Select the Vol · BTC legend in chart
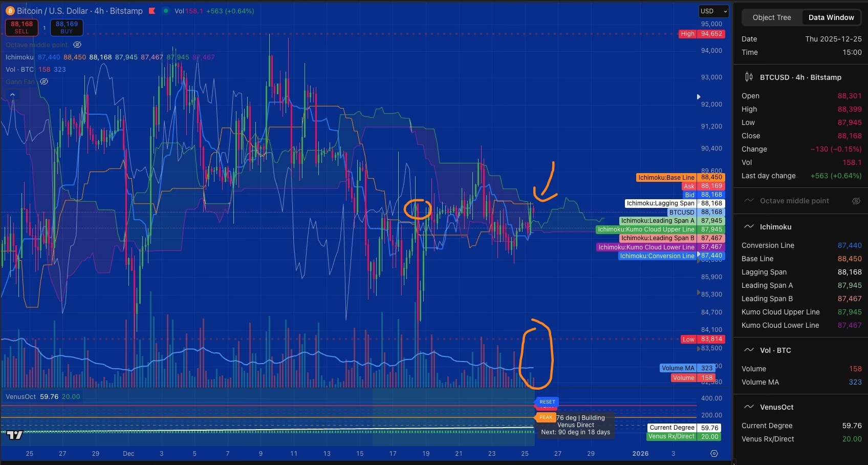The height and width of the screenshot is (465, 868). click(x=19, y=70)
